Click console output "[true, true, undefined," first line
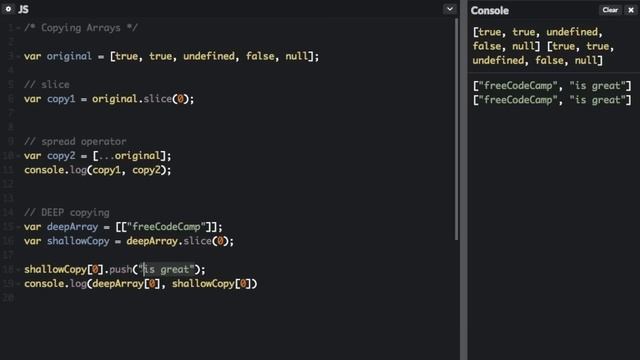The height and width of the screenshot is (360, 640). pos(537,32)
